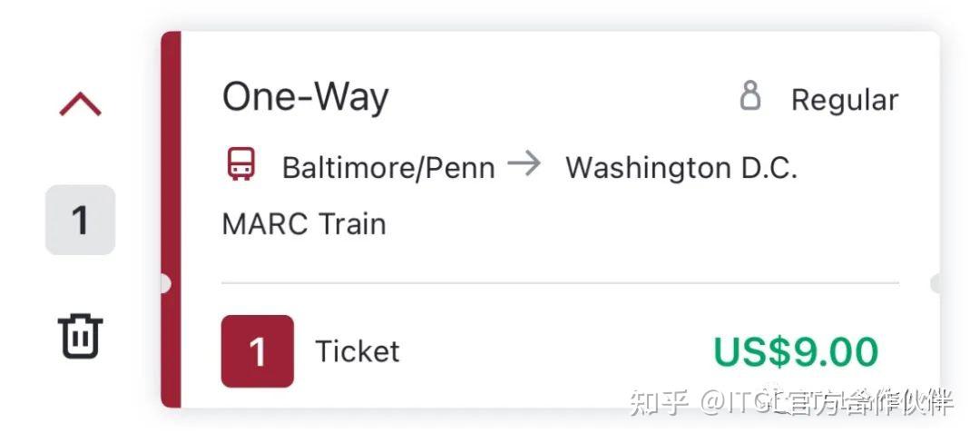Click the US$9.00 price
The width and height of the screenshot is (980, 443).
(795, 352)
